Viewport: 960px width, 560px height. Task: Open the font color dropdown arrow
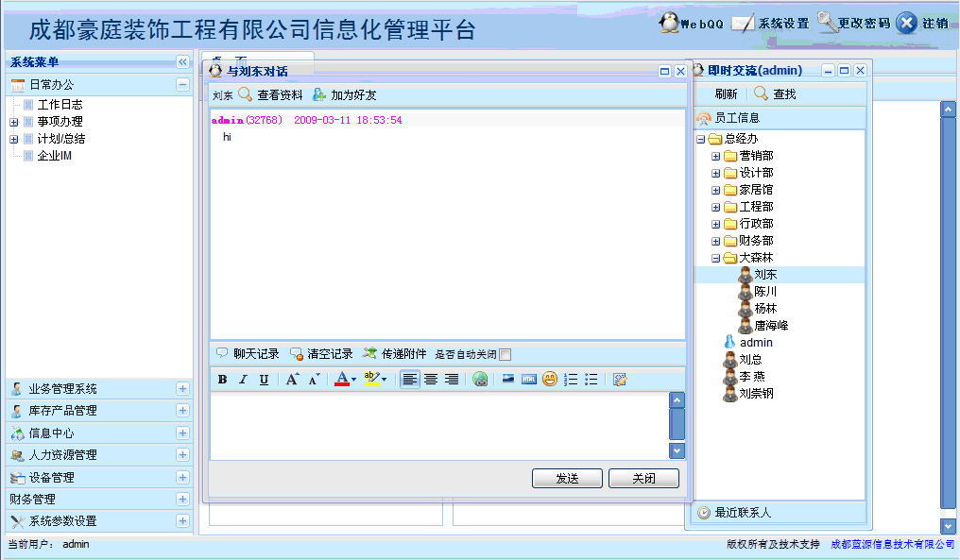point(354,380)
